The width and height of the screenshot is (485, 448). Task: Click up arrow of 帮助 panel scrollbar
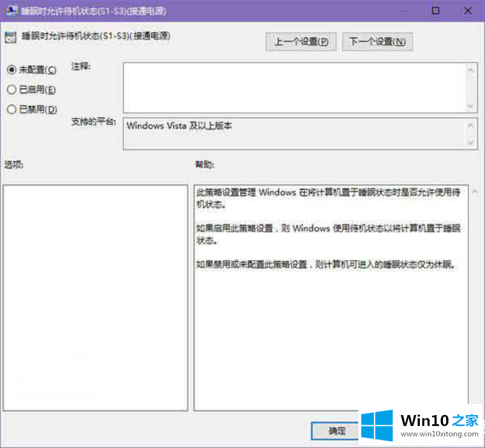pyautogui.click(x=475, y=192)
